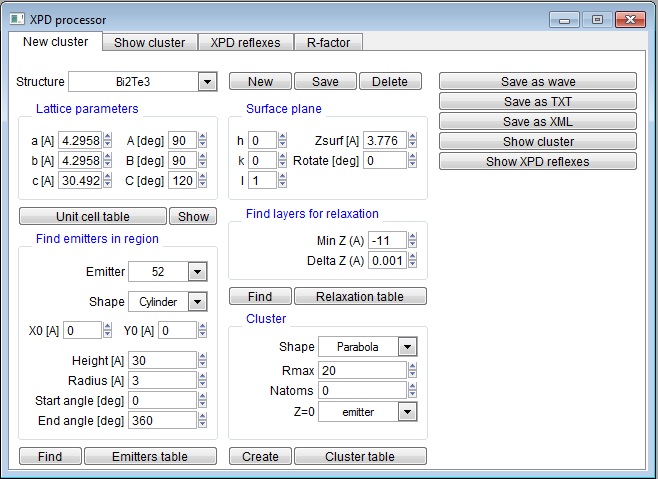The width and height of the screenshot is (658, 479).
Task: Click the stepper arrows on Min Z field
Action: (x=413, y=241)
